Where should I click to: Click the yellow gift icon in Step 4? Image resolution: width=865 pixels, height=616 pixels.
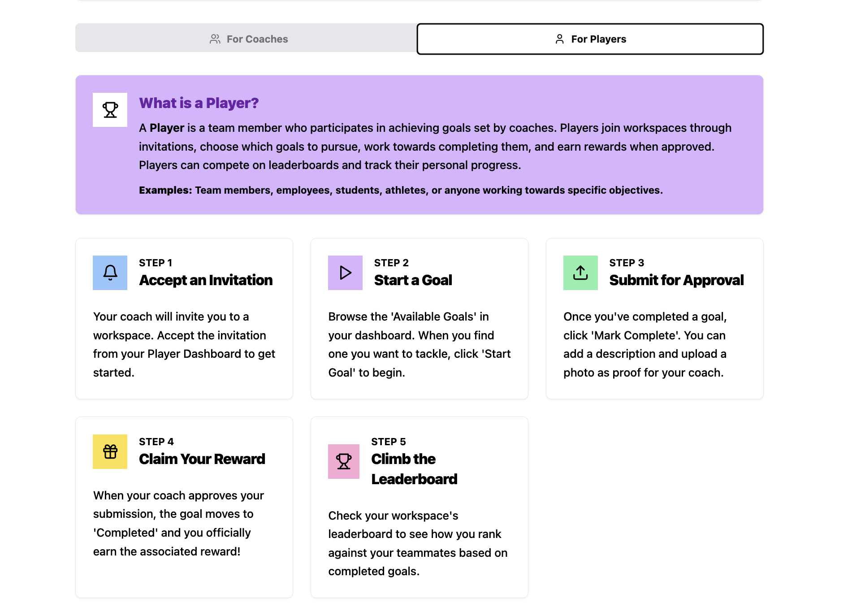coord(110,451)
